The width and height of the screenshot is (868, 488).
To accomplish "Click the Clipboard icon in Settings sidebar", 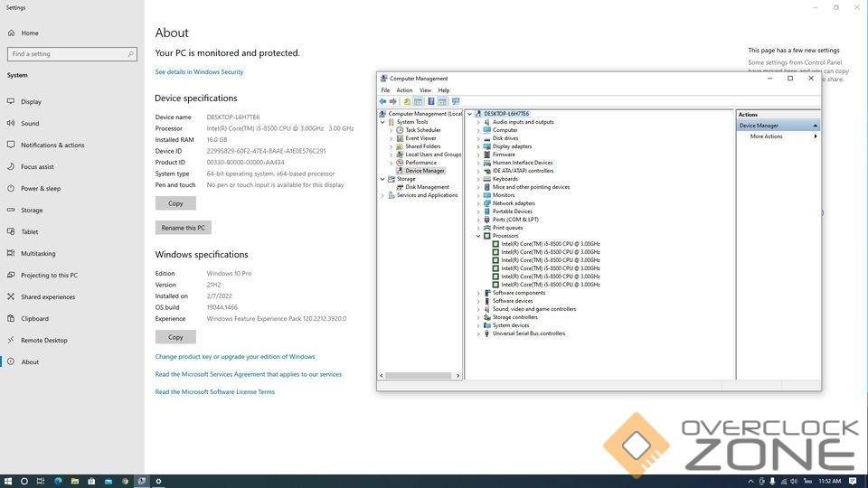I will 11,319.
